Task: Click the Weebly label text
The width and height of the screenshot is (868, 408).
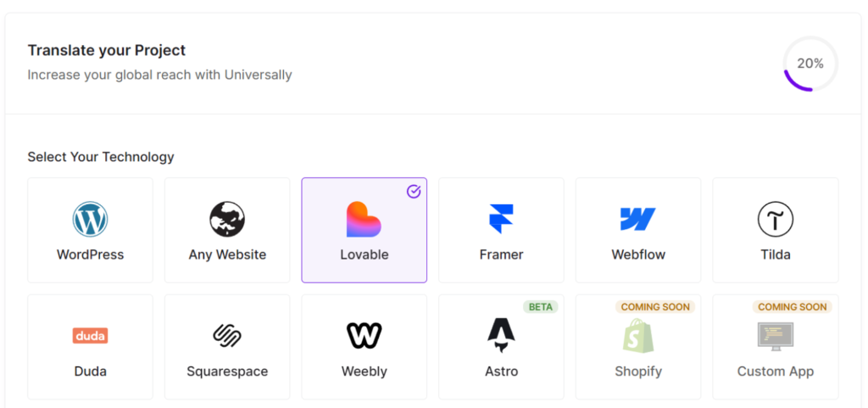Action: coord(364,372)
